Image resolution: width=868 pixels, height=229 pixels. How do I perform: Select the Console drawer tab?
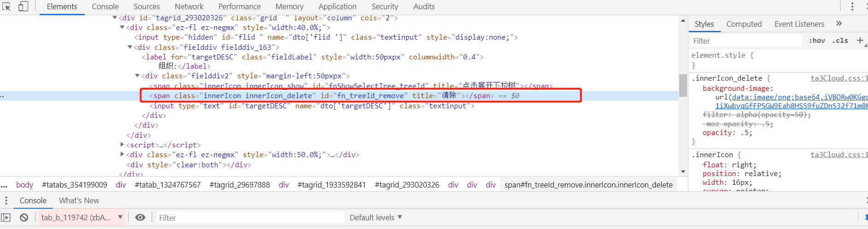33,200
